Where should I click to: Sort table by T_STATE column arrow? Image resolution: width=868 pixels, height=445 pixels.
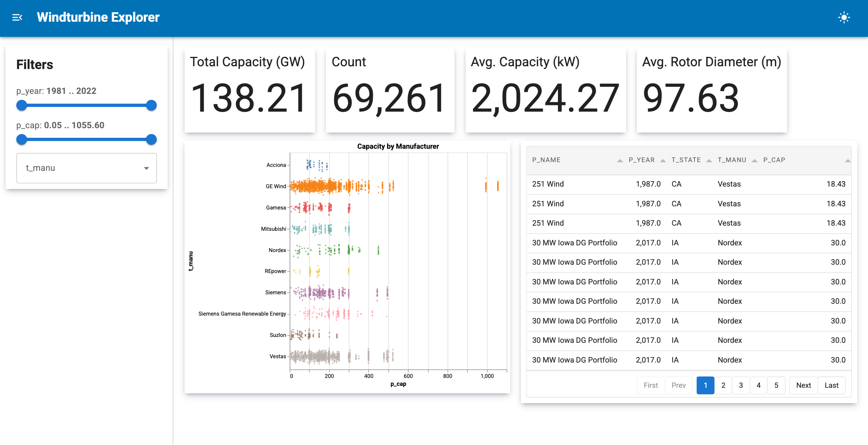(709, 161)
